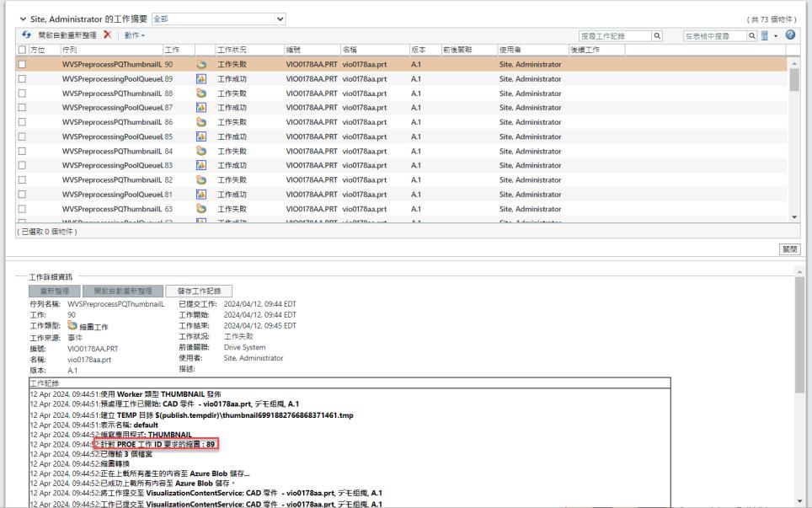The height and width of the screenshot is (508, 812).
Task: Click the job type icon in row 87
Action: click(x=201, y=107)
